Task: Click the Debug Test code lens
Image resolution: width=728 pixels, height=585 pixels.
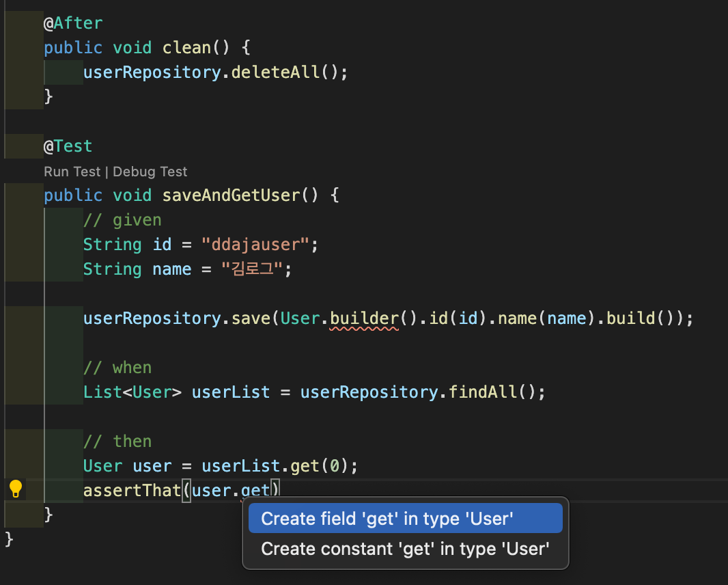Action: pyautogui.click(x=150, y=172)
